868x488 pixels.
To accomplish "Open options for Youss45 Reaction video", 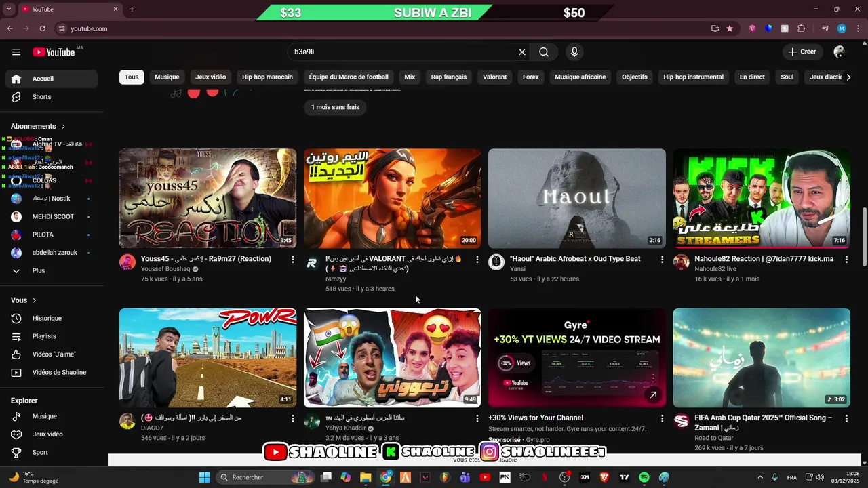I will [x=293, y=260].
